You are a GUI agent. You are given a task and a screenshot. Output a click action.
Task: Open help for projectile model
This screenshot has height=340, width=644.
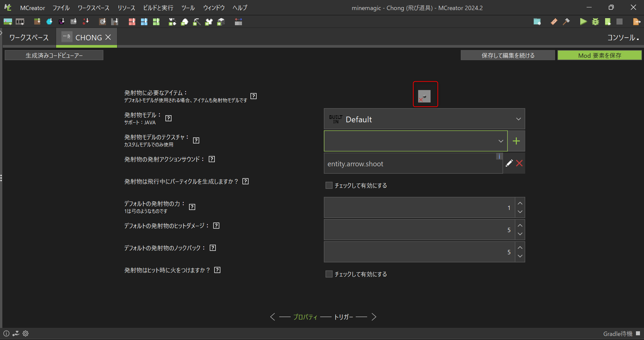(x=168, y=118)
